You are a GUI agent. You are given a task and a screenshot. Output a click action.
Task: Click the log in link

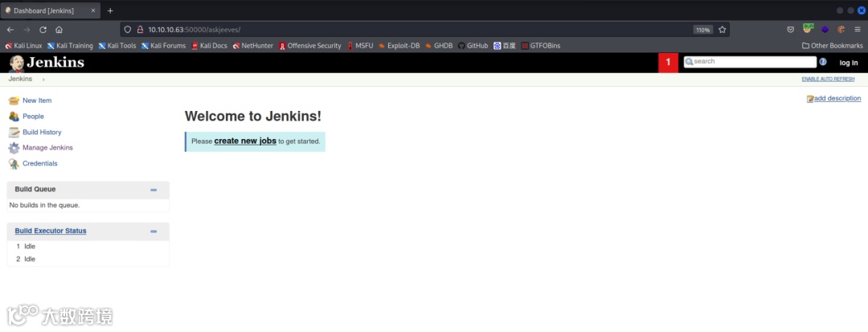coord(849,63)
